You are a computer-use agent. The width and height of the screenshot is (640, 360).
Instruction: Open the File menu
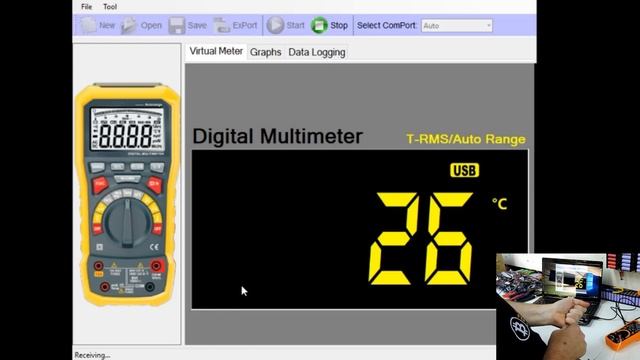(87, 7)
